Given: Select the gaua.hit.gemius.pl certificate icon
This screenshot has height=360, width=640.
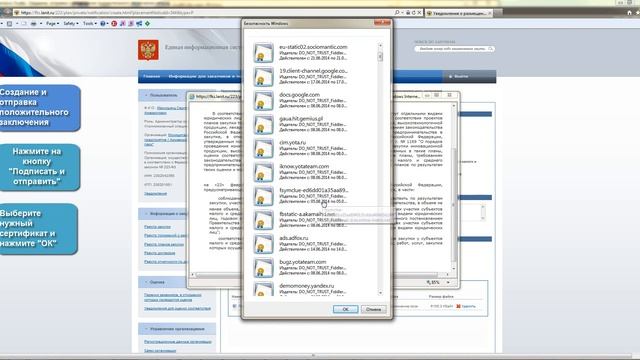Looking at the screenshot, I should click(x=263, y=125).
